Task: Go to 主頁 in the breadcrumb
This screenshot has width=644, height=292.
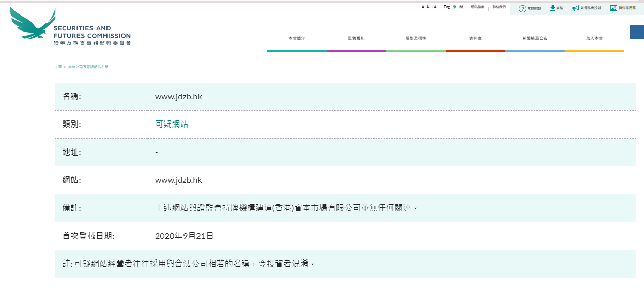Action: (x=58, y=67)
